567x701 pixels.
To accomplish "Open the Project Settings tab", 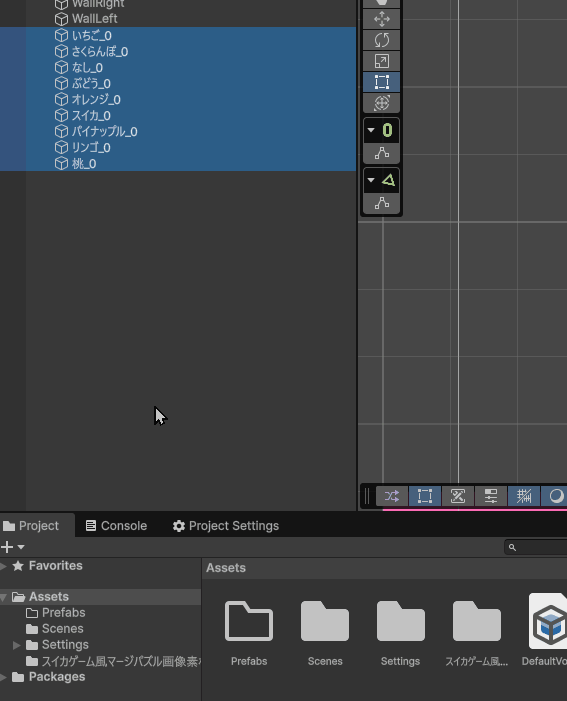I will pyautogui.click(x=226, y=526).
